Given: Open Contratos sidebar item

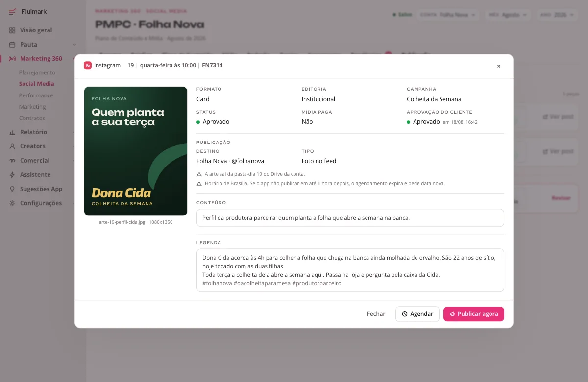Looking at the screenshot, I should (32, 118).
